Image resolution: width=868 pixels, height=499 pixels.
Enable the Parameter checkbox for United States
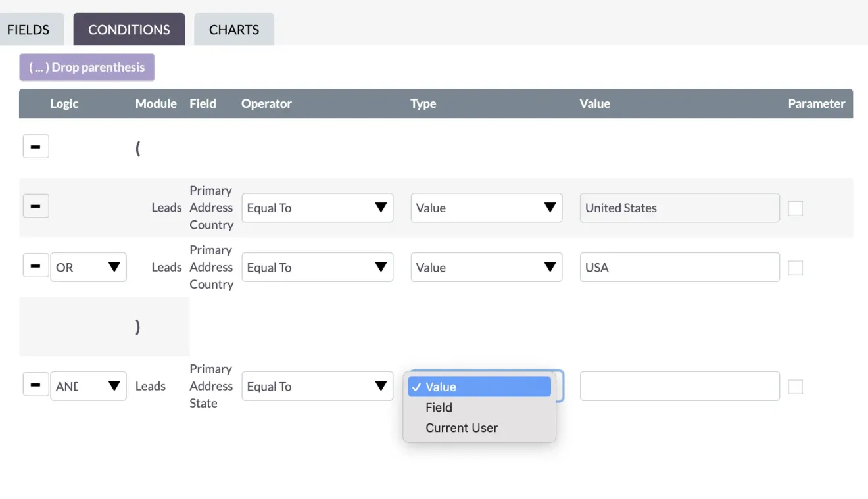click(796, 208)
